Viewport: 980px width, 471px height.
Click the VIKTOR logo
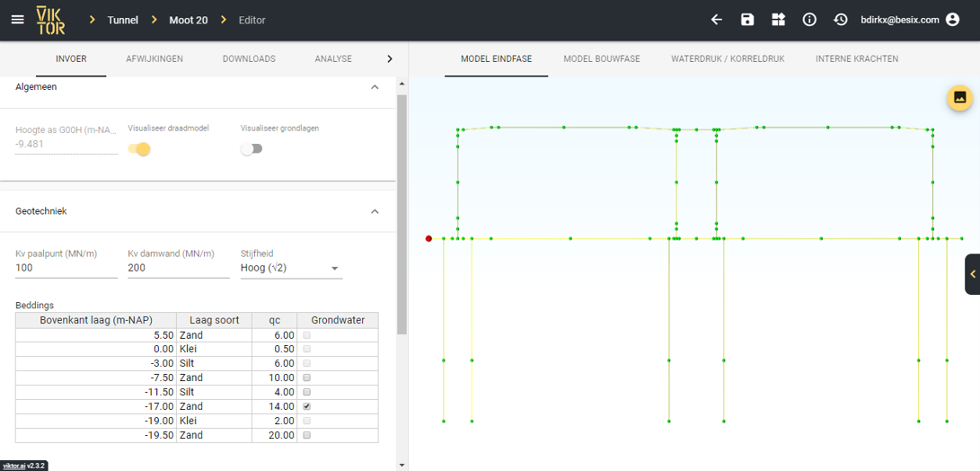click(x=50, y=20)
